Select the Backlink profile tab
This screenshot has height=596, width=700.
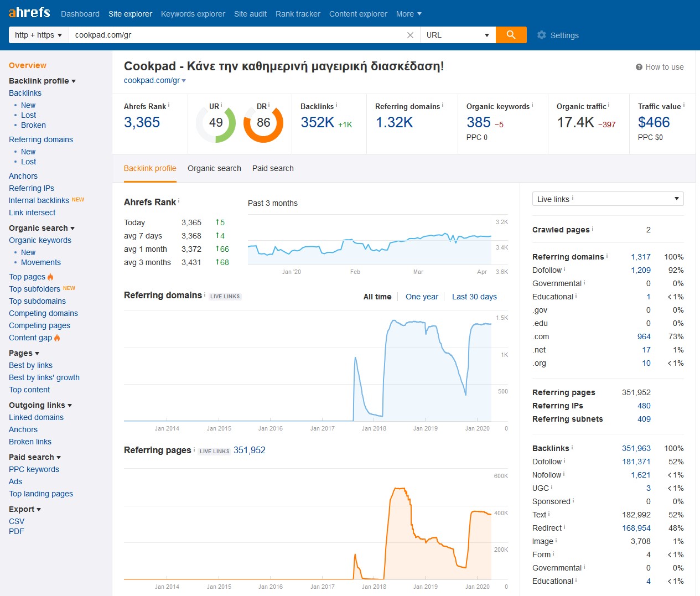150,168
